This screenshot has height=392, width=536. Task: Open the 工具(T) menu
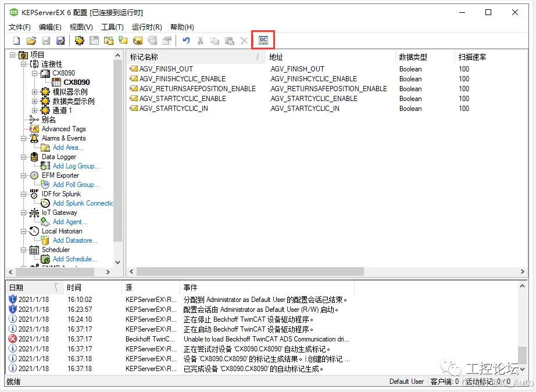[112, 27]
